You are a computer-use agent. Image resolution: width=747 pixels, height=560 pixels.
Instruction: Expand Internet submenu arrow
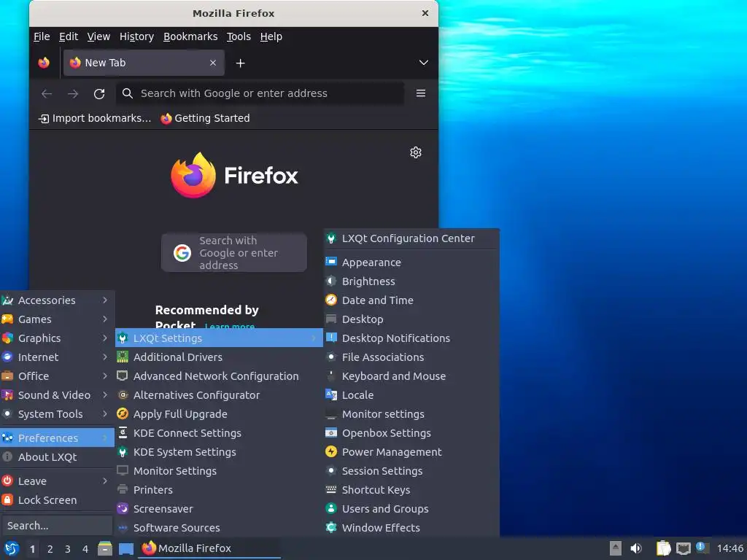105,357
